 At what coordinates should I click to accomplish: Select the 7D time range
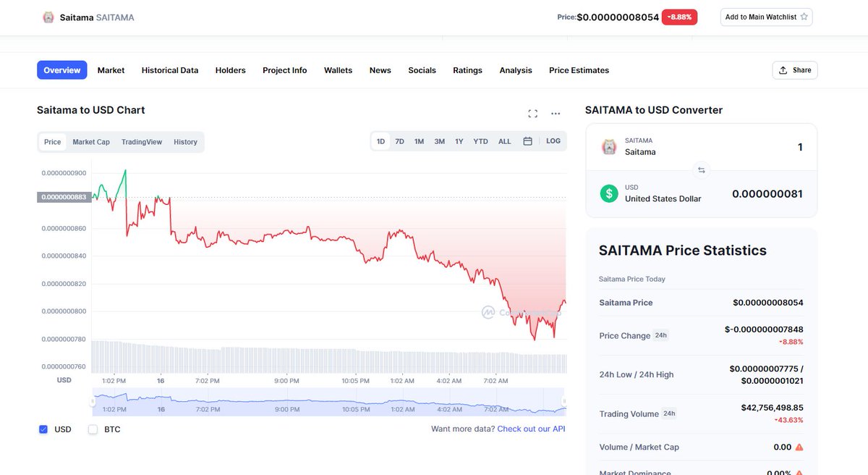pyautogui.click(x=400, y=141)
